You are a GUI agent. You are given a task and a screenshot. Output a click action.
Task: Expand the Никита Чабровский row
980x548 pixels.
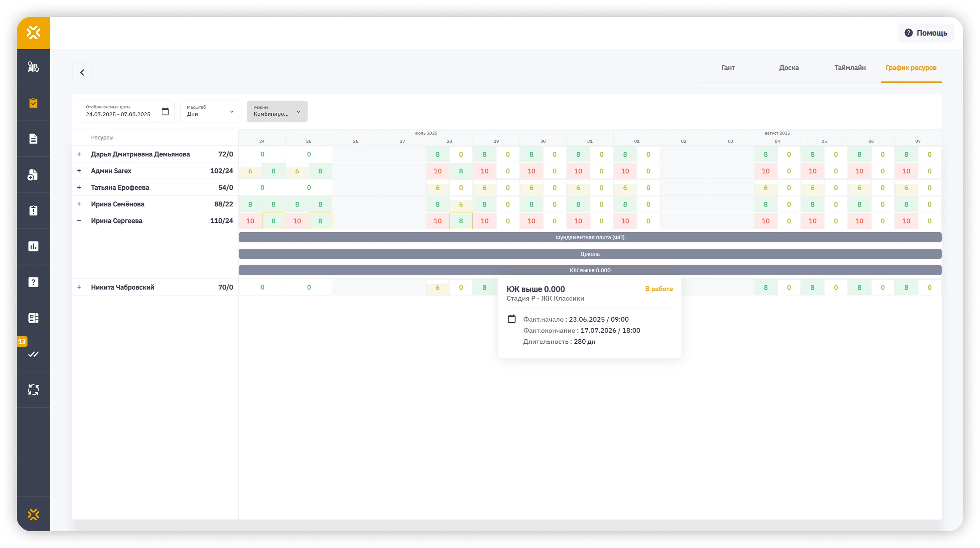[x=79, y=287]
